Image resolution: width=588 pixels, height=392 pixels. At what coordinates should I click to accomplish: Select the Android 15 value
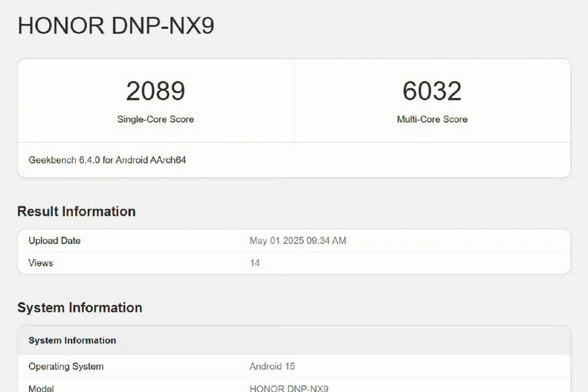272,366
